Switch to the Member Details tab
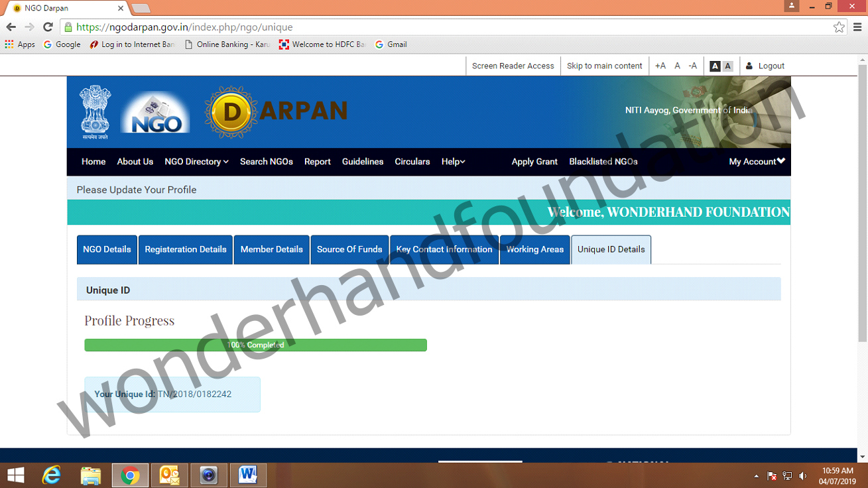The width and height of the screenshot is (868, 488). (x=271, y=250)
